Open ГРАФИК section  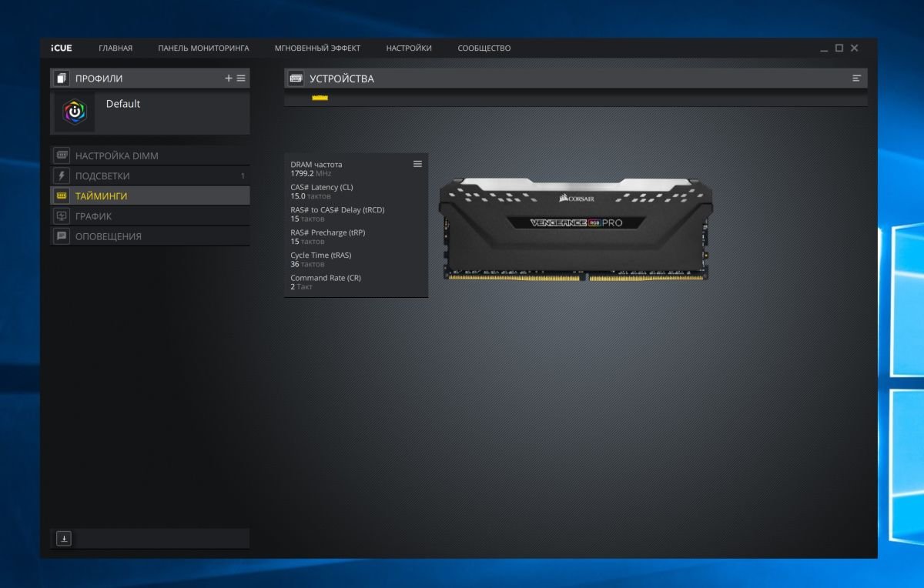[x=150, y=215]
